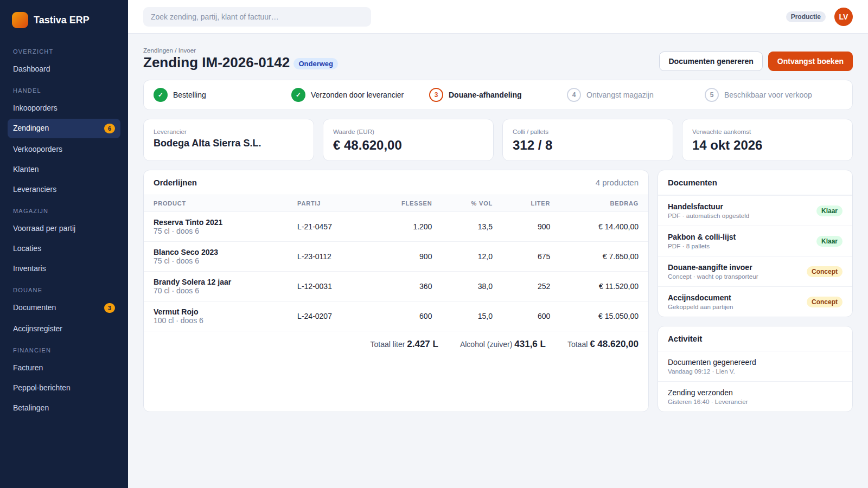Open Voorraad per partij
The height and width of the screenshot is (488, 868).
click(x=64, y=228)
